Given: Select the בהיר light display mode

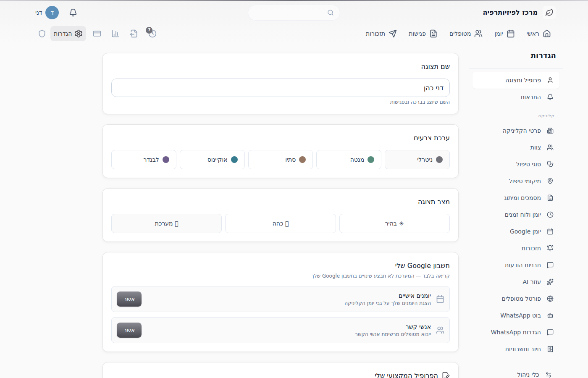Looking at the screenshot, I should coord(394,223).
